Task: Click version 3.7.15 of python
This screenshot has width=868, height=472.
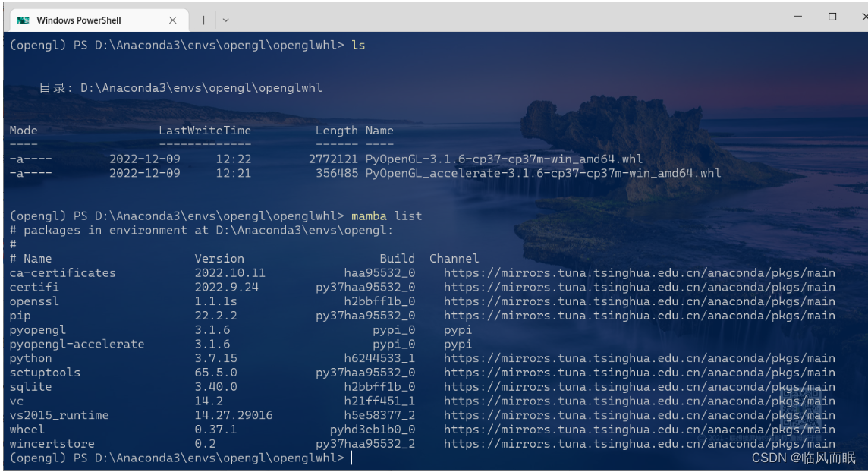Action: point(216,359)
